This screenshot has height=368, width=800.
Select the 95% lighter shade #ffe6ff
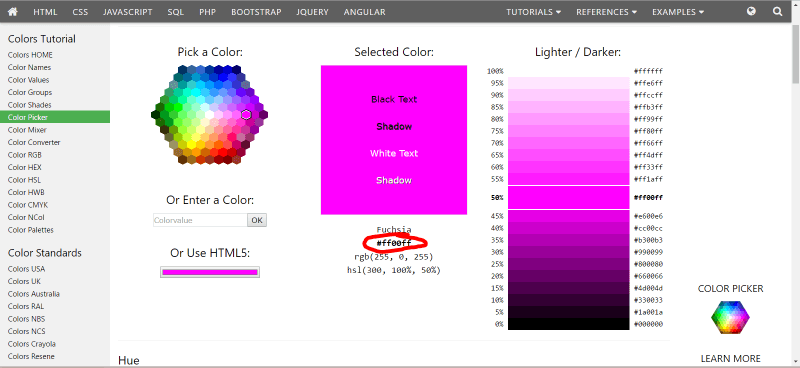(569, 83)
